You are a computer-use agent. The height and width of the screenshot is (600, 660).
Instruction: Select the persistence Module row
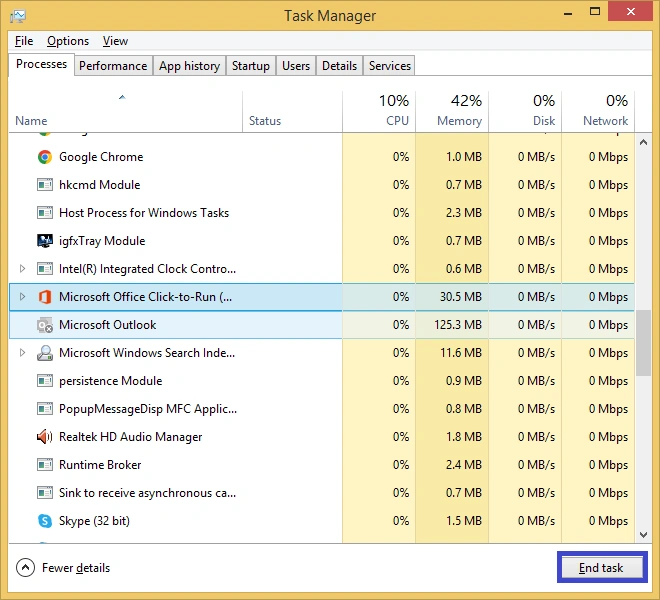322,381
